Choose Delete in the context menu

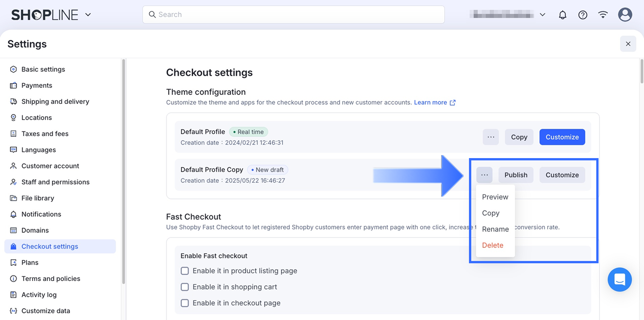492,245
